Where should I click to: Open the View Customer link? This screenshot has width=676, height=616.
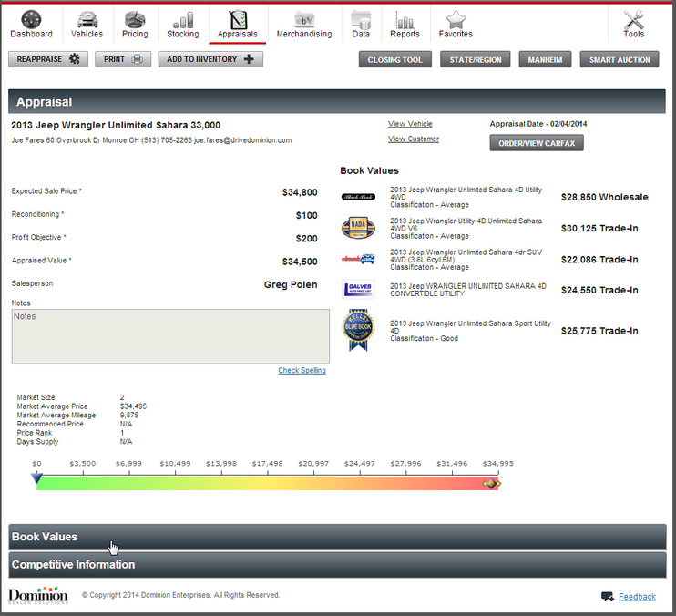pos(414,139)
